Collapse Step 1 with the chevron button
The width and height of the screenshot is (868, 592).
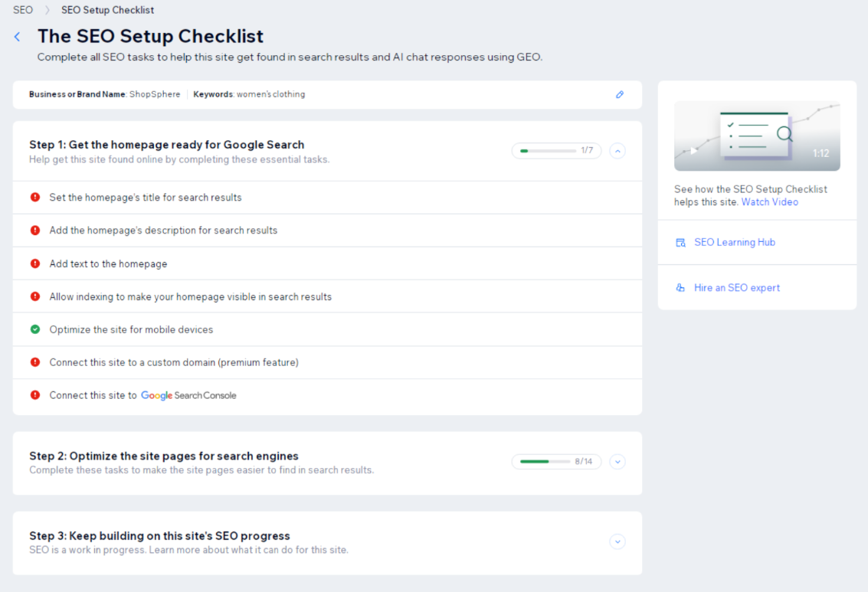tap(617, 151)
